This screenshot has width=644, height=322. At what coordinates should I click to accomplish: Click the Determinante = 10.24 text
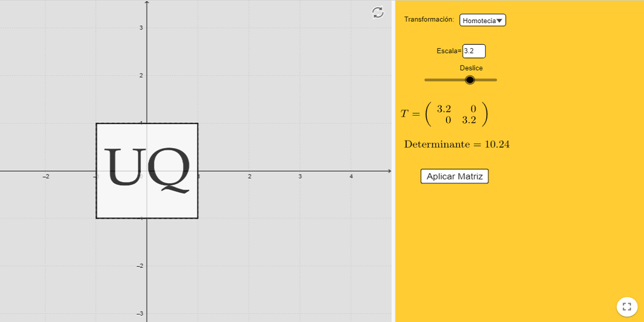tap(457, 144)
